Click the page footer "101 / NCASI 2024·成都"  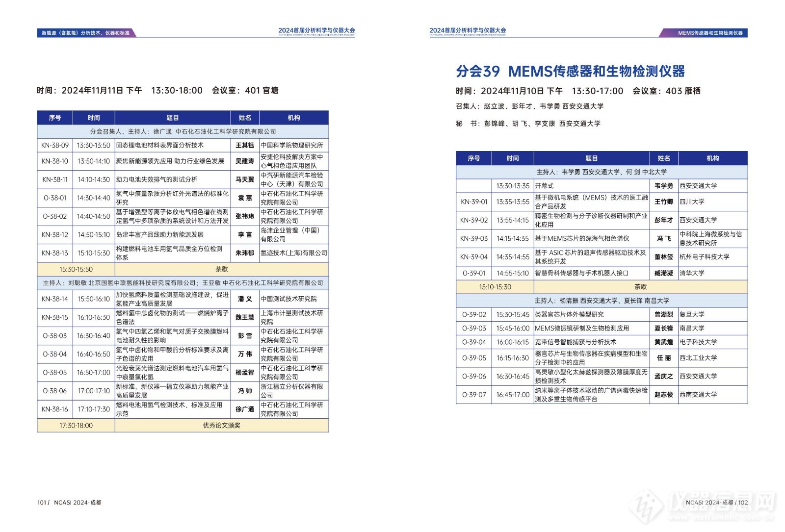click(x=69, y=503)
